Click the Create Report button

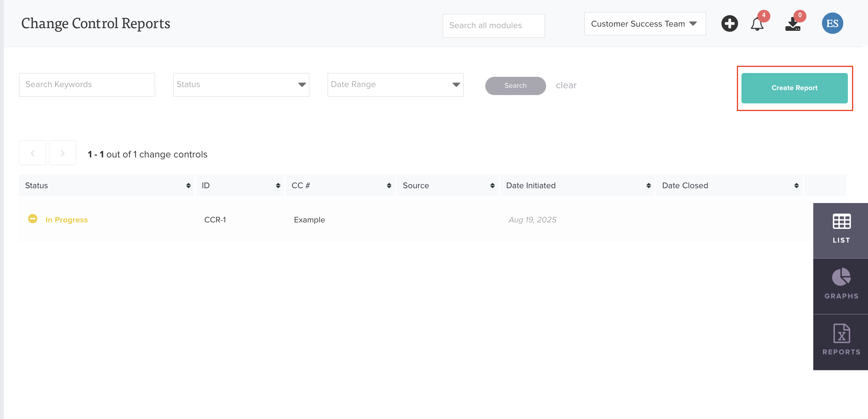click(x=794, y=88)
